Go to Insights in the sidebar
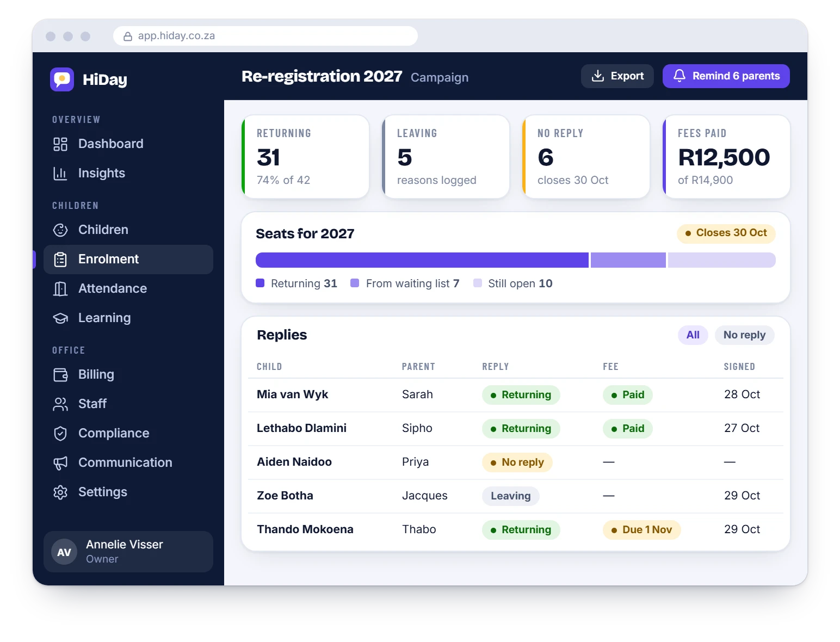 [x=128, y=173]
